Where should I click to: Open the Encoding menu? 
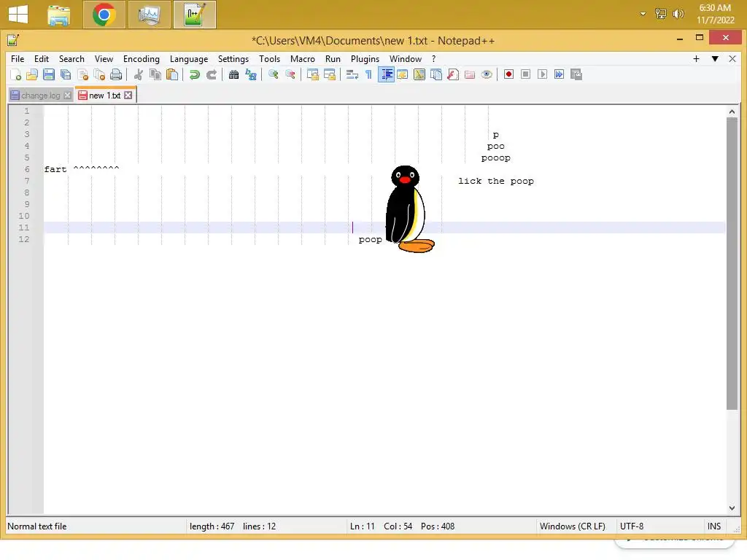pos(141,59)
